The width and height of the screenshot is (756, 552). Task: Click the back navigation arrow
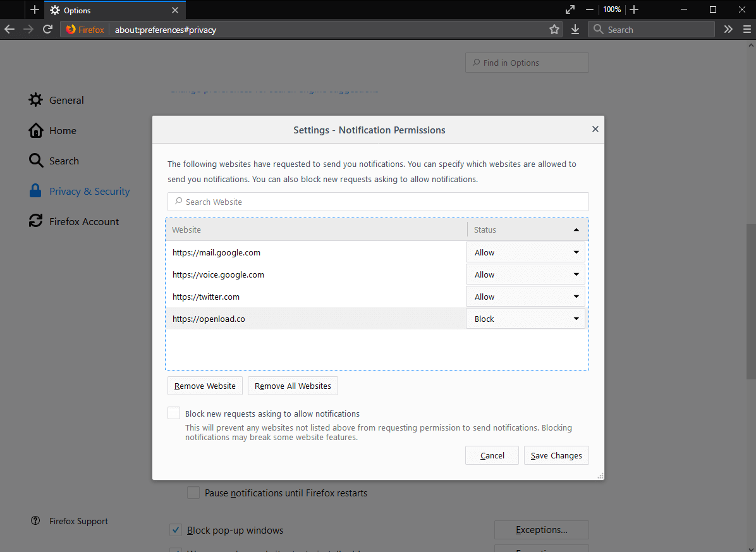9,30
